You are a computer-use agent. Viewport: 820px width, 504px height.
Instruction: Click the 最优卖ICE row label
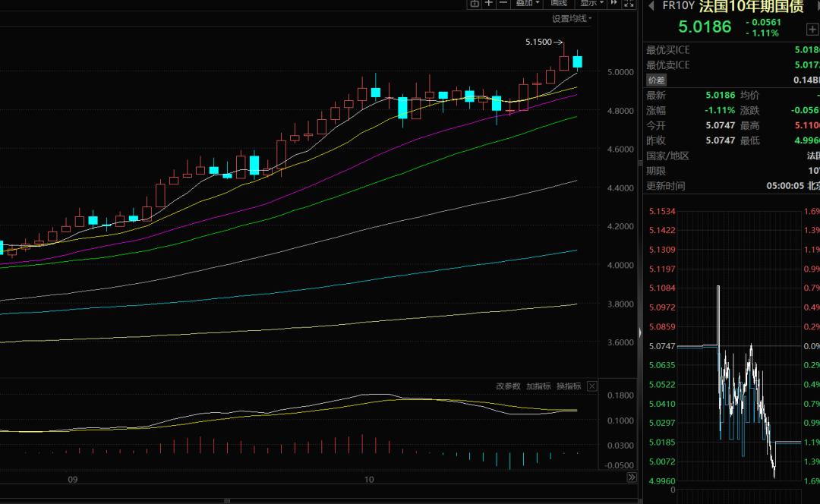668,65
